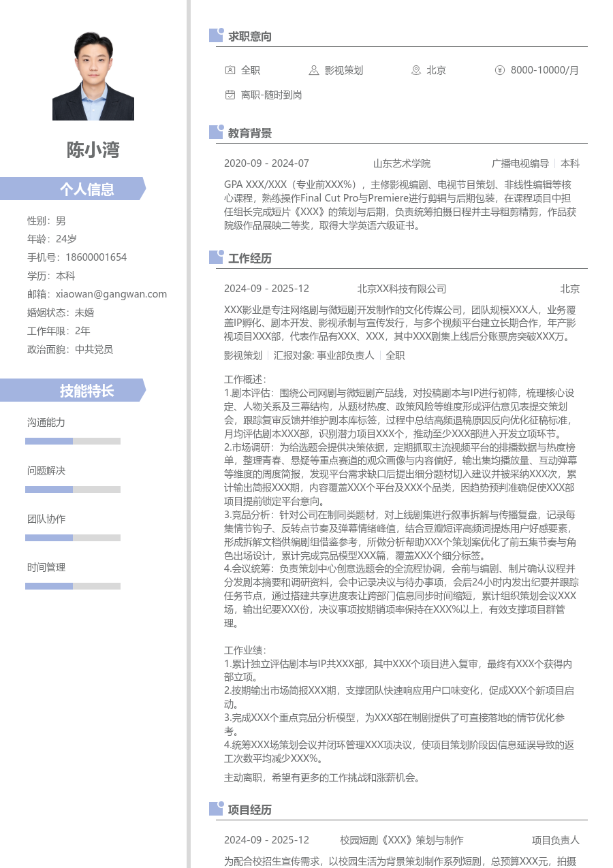Viewport: 613px width, 868px height.
Task: Click the sentence starting 主动离职
Action: pyautogui.click(x=324, y=777)
